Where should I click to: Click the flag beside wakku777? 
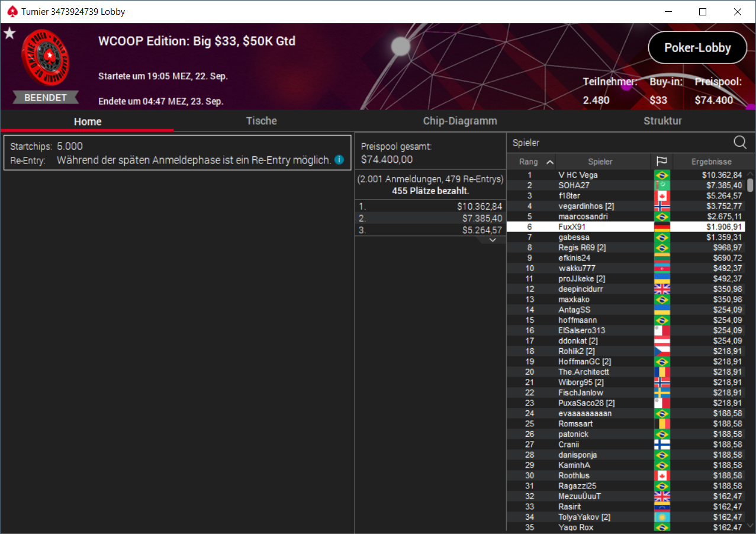[661, 268]
